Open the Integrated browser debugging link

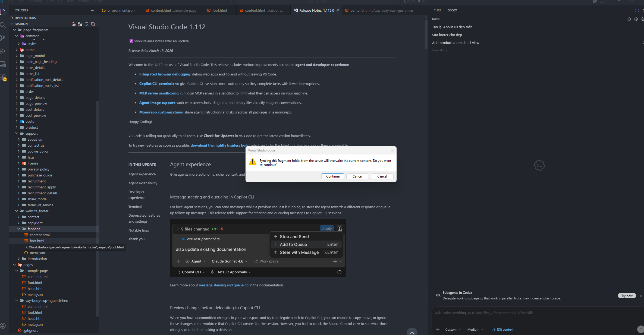[x=165, y=74]
